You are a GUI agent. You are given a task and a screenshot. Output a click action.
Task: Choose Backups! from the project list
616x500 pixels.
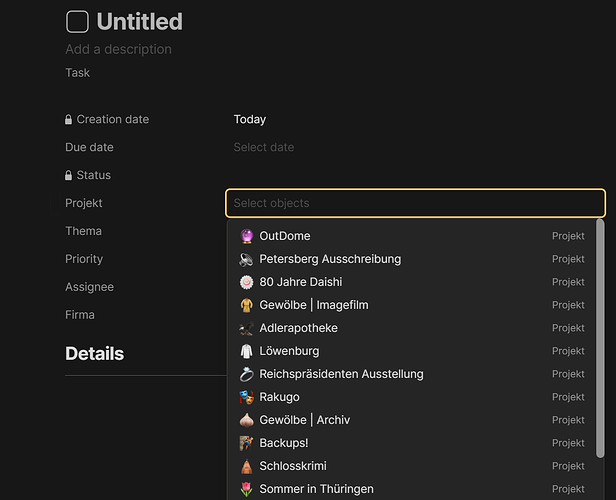click(412, 443)
